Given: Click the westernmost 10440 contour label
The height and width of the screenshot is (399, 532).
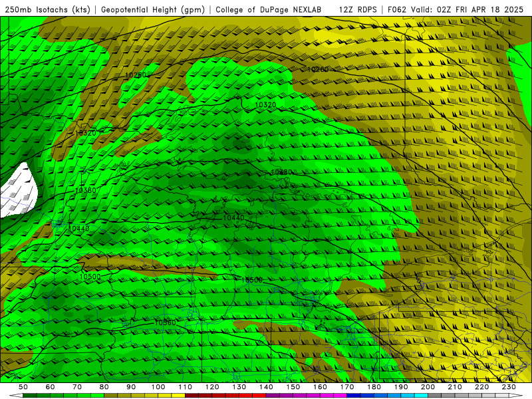Looking at the screenshot, I should coord(78,229).
